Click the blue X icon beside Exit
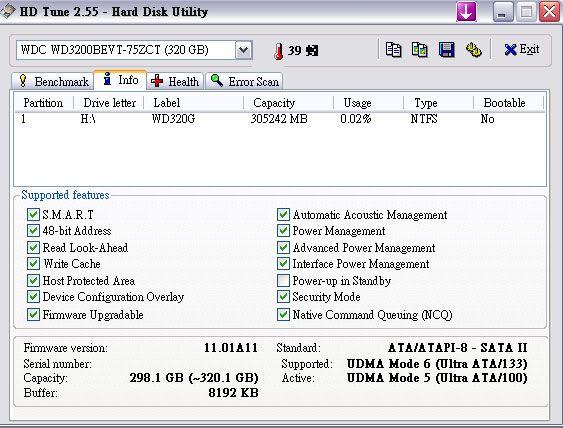Viewport: 563px width, 428px height. (510, 50)
